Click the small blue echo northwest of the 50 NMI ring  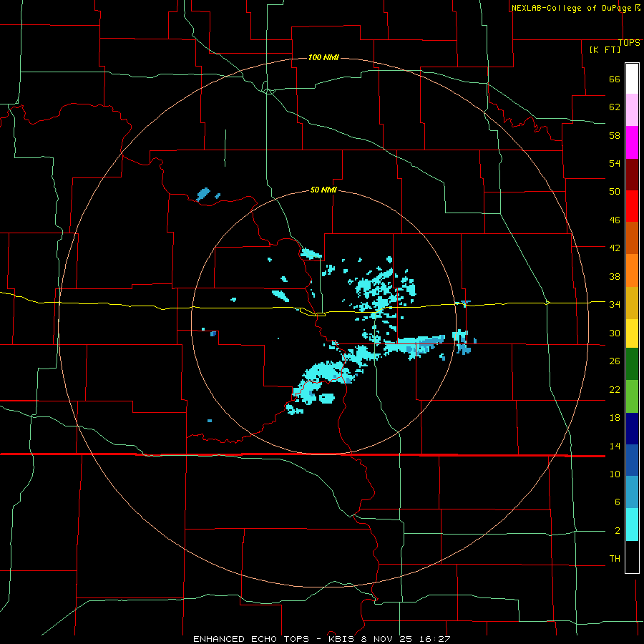203,194
